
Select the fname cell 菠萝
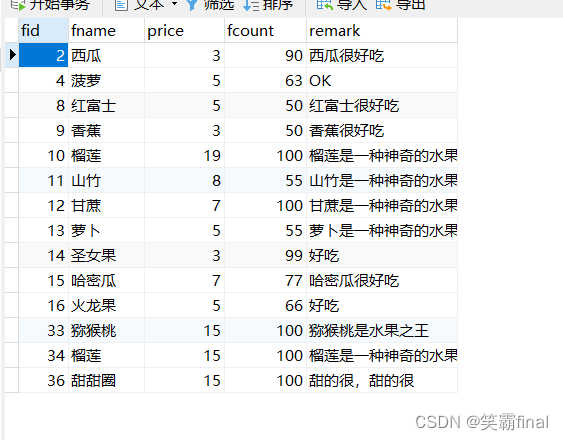point(106,80)
